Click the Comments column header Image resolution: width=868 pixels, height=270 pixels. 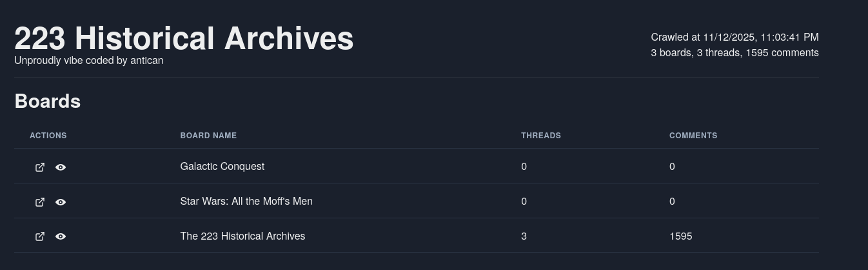(x=693, y=136)
